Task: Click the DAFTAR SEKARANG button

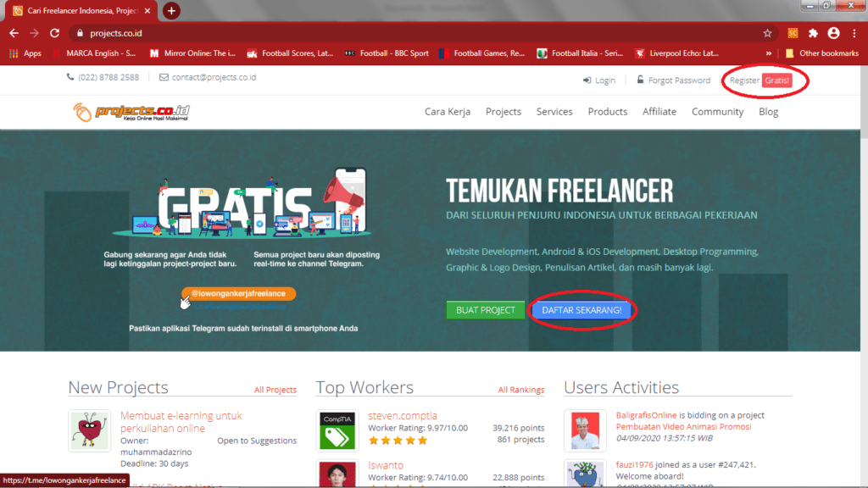Action: 582,310
